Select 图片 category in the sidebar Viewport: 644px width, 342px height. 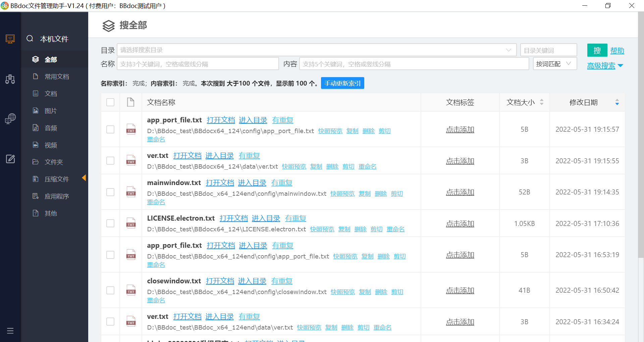pyautogui.click(x=51, y=111)
